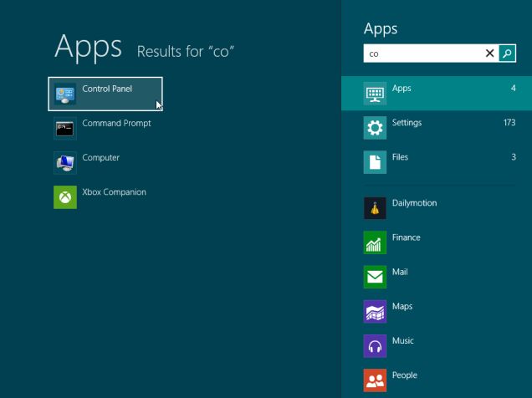Viewport: 532px width, 398px height.
Task: Select the People icon
Action: click(375, 380)
